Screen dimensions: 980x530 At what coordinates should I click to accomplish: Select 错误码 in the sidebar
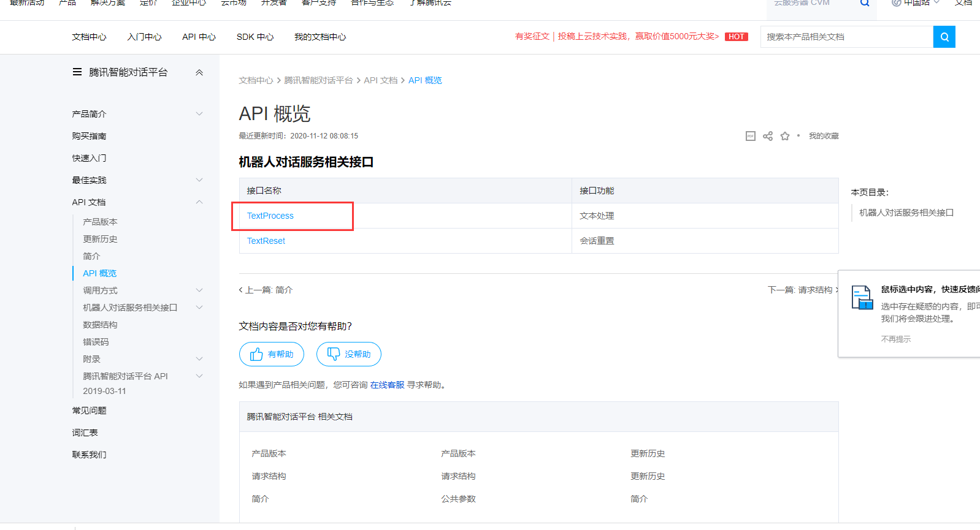pos(96,342)
